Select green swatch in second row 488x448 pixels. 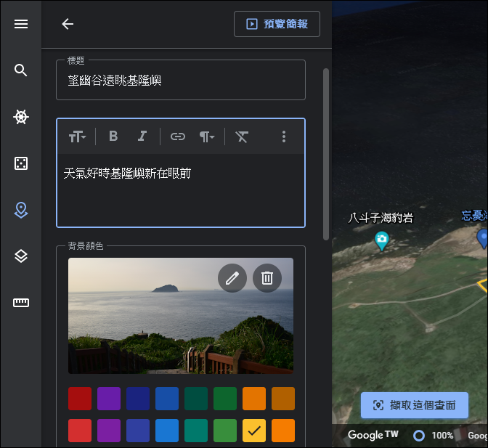point(225,431)
